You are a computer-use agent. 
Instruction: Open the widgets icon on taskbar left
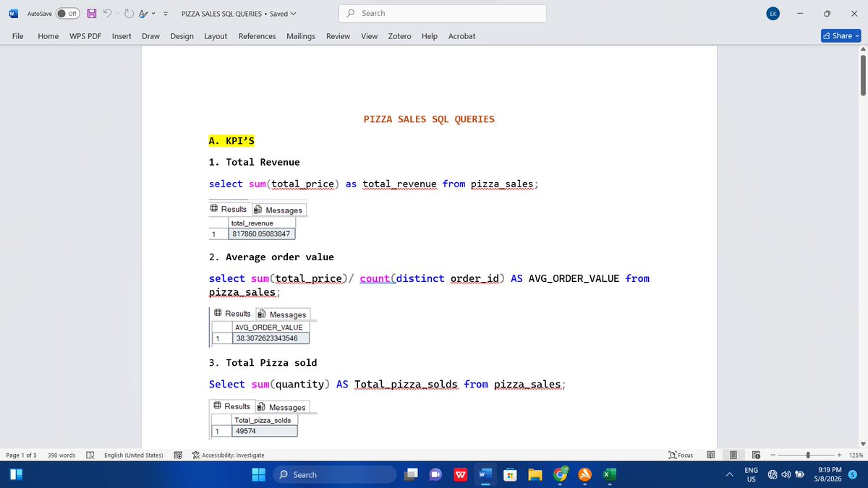(x=15, y=474)
